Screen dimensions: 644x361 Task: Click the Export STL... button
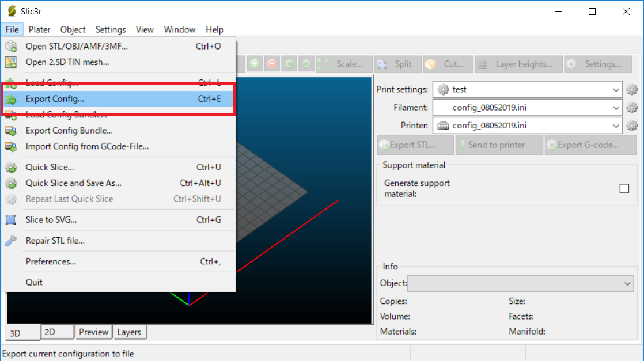[415, 145]
